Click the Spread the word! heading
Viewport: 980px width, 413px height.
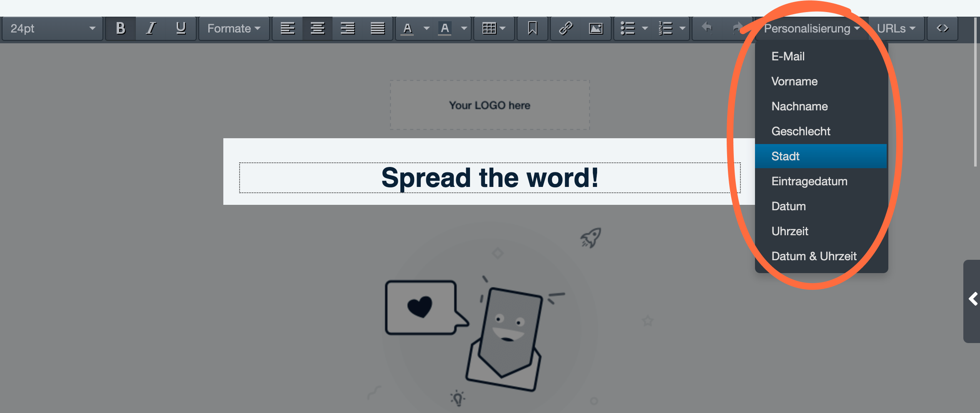tap(490, 178)
